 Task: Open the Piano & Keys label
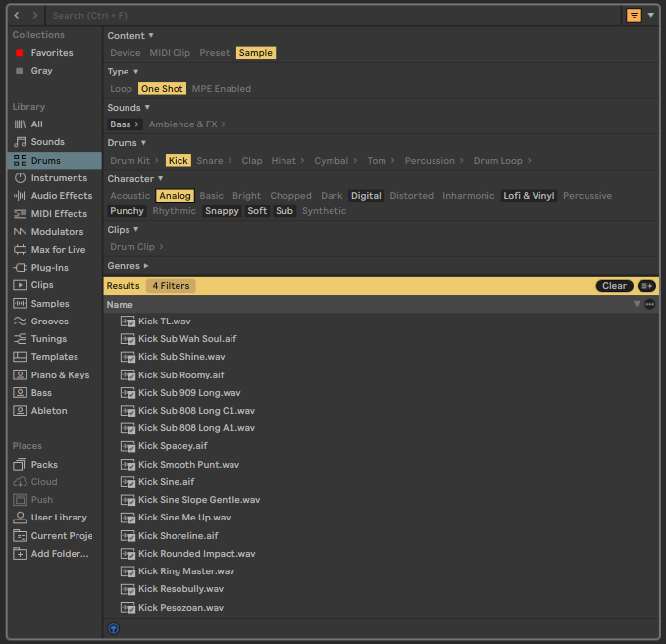[x=51, y=375]
